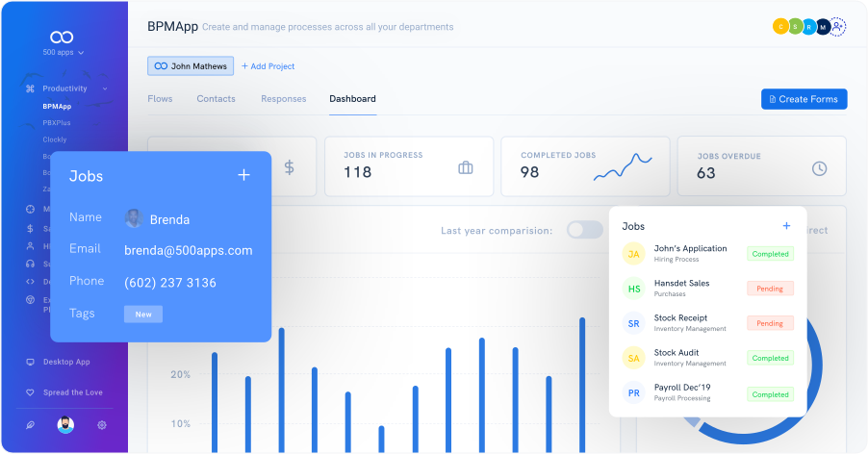Screen dimensions: 868x454
Task: Select the John Mathews project
Action: click(191, 65)
